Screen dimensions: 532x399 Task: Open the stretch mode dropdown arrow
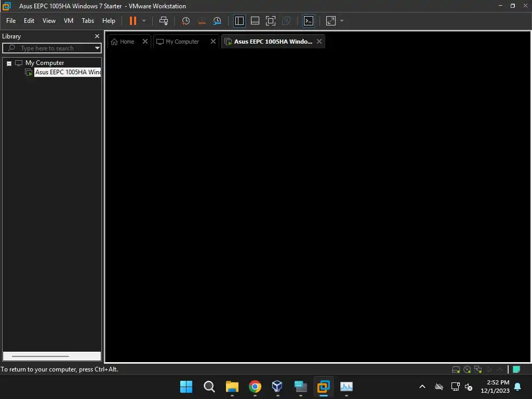tap(342, 21)
